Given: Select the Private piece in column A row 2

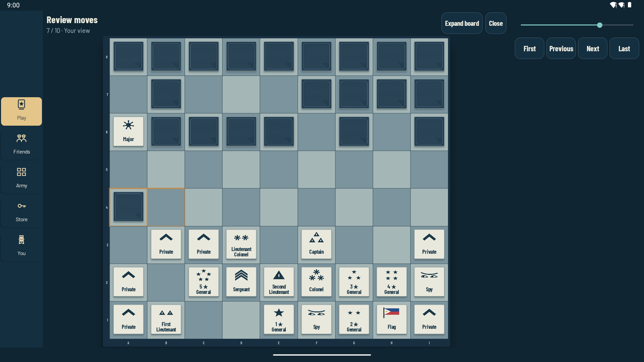Looking at the screenshot, I should coord(128,282).
